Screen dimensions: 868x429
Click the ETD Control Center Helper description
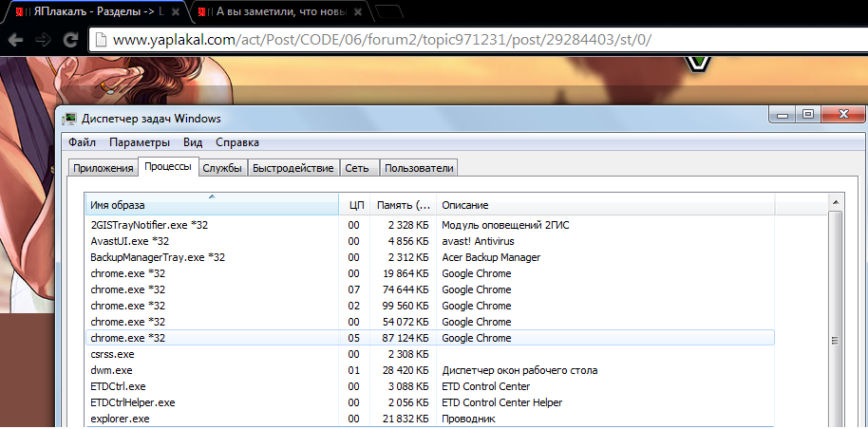(502, 402)
